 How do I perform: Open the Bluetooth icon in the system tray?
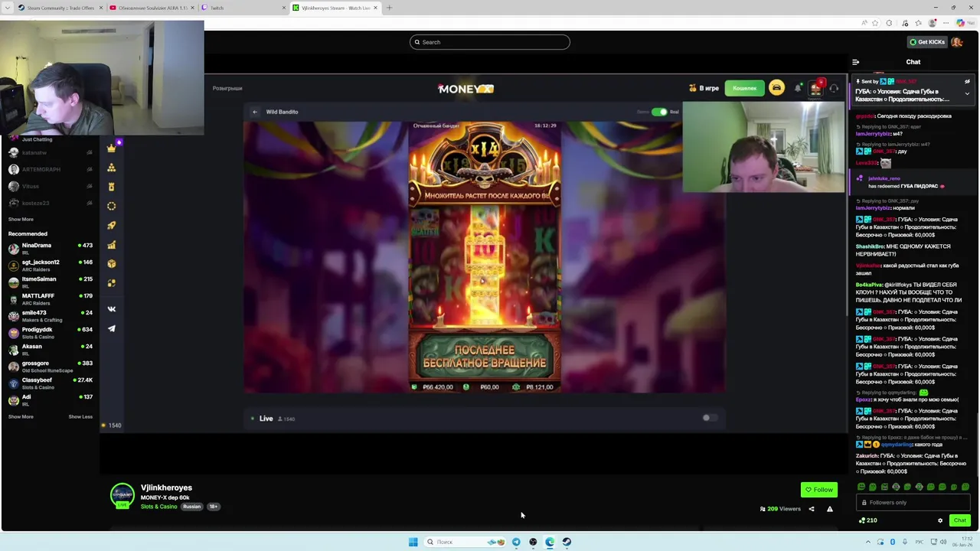pos(893,542)
